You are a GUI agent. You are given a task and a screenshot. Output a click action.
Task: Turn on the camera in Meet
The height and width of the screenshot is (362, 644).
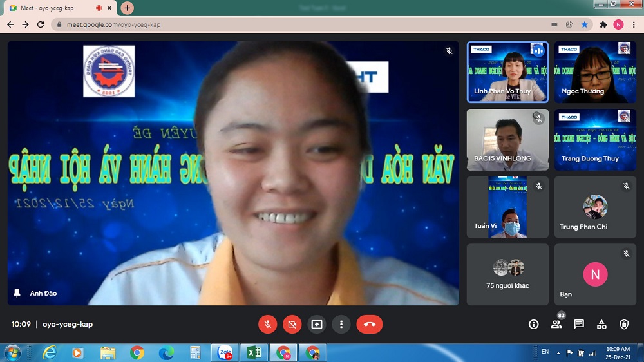pos(292,325)
